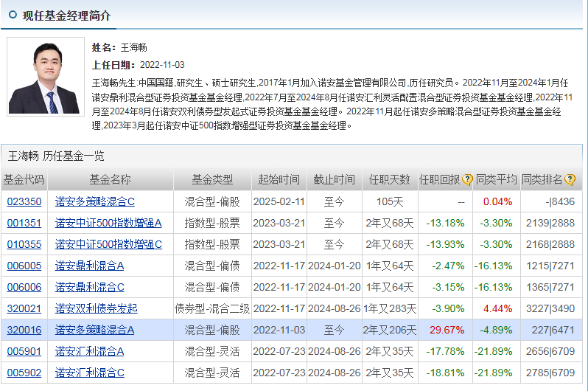Open fund code link 023350

click(x=24, y=201)
